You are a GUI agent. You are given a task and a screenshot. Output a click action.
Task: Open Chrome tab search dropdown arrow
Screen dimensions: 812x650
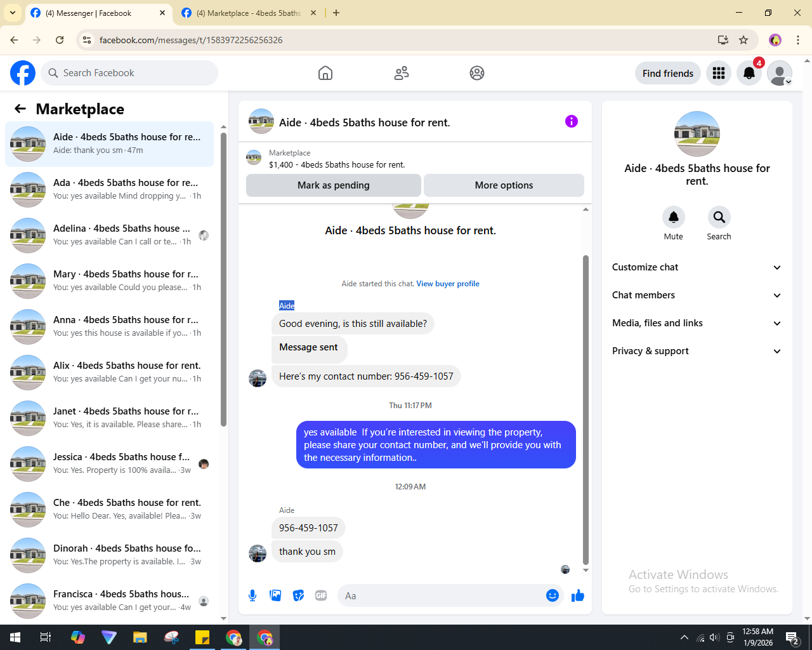[x=13, y=13]
